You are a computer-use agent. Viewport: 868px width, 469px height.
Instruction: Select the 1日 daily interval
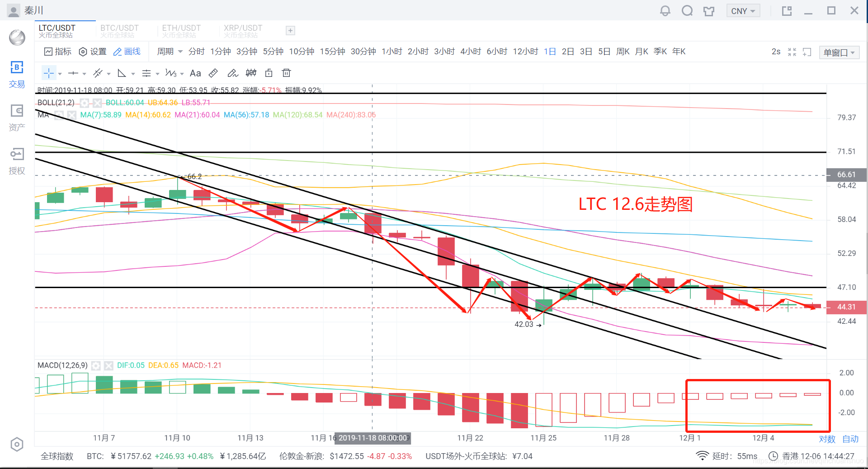(550, 52)
